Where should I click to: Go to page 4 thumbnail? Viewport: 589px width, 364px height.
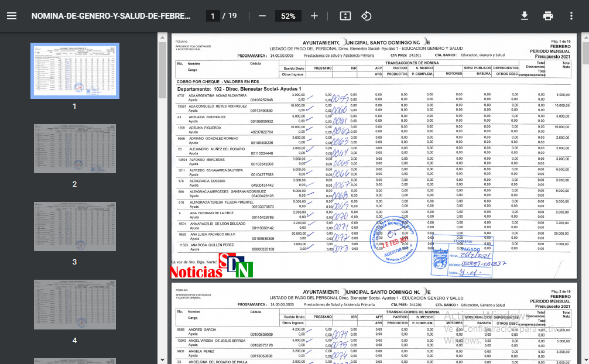click(74, 304)
